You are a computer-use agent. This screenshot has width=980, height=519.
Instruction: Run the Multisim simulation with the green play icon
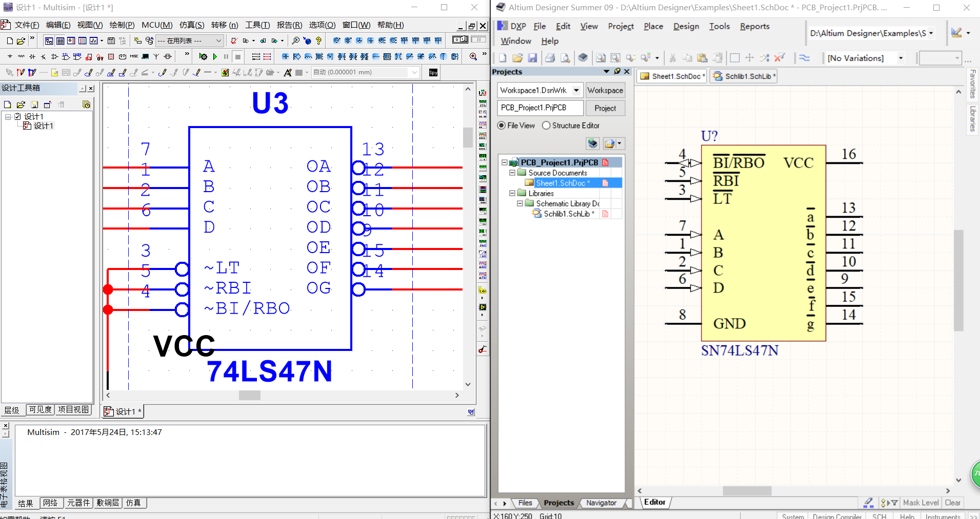[215, 56]
